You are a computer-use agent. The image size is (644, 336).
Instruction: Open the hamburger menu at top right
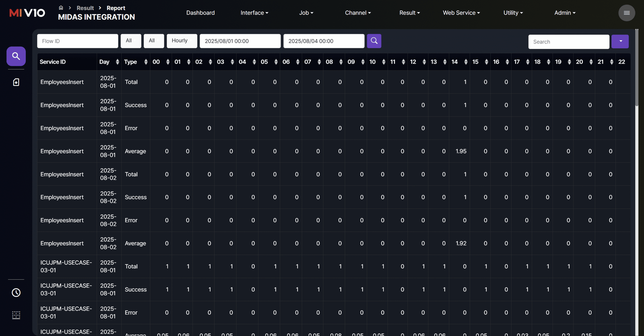626,13
